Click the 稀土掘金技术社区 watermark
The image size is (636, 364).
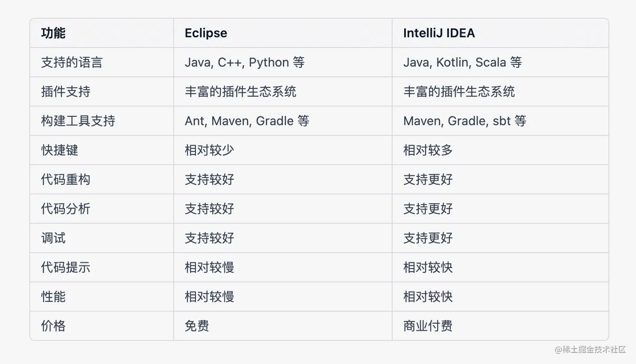click(x=590, y=349)
